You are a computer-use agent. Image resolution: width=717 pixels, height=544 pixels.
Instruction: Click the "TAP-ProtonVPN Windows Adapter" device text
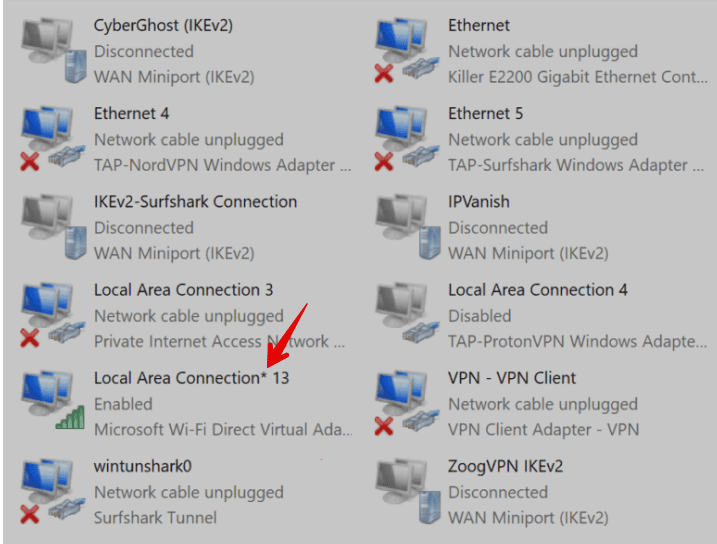coord(577,342)
